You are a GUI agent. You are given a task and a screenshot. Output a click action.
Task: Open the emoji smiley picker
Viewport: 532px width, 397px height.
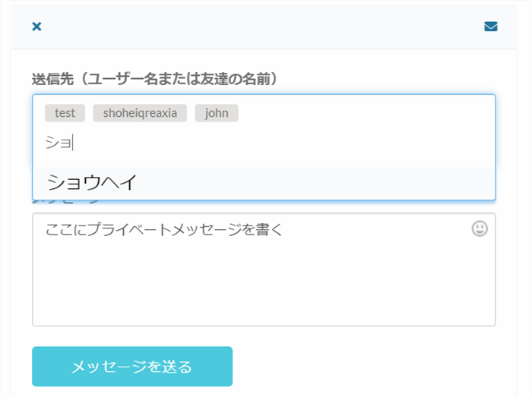(x=480, y=228)
